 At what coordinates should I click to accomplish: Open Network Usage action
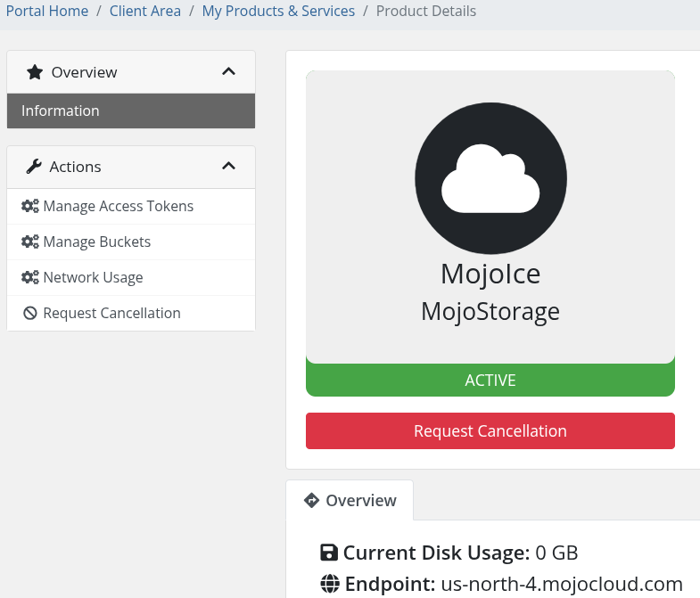pyautogui.click(x=131, y=277)
